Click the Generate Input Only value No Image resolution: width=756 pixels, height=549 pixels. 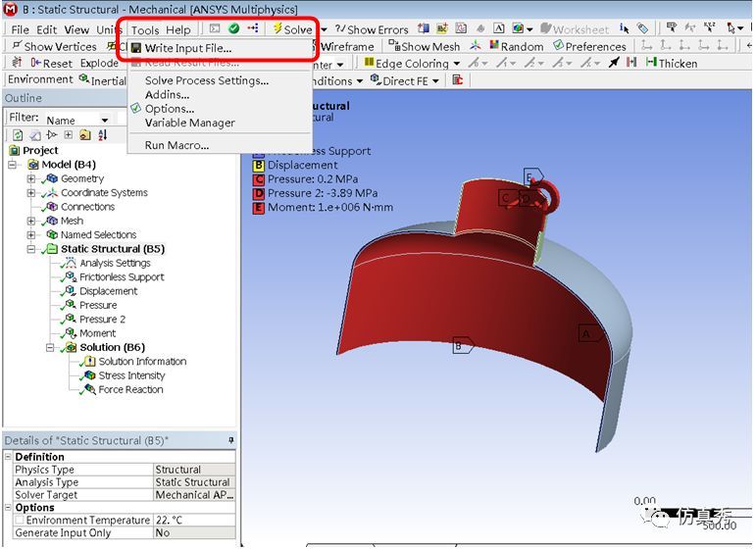click(x=194, y=532)
